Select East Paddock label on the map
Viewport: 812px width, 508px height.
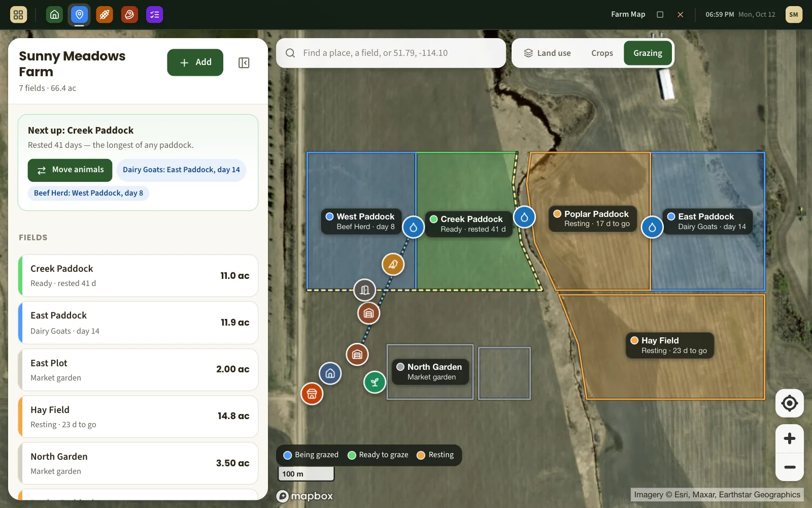pyautogui.click(x=707, y=221)
